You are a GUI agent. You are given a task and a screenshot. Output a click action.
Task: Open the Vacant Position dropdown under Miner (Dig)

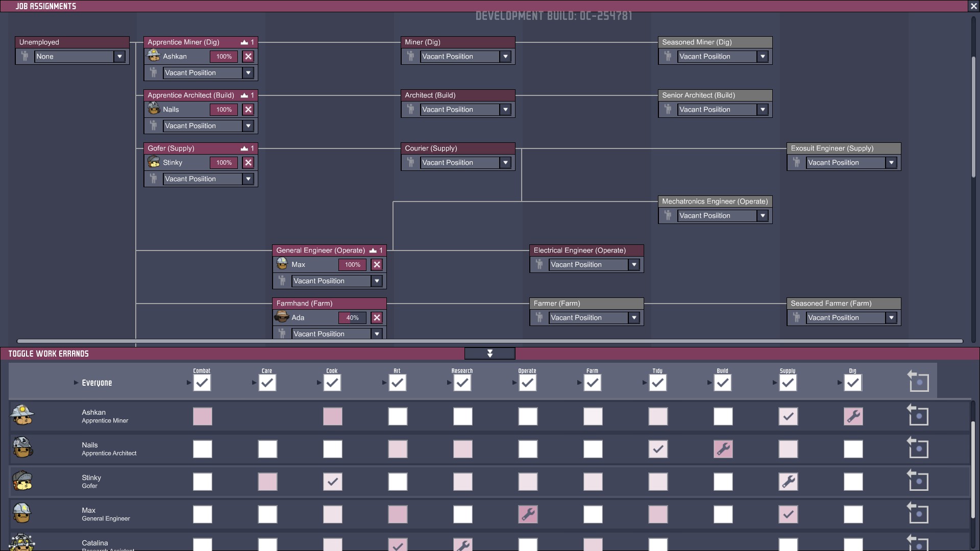click(x=505, y=57)
